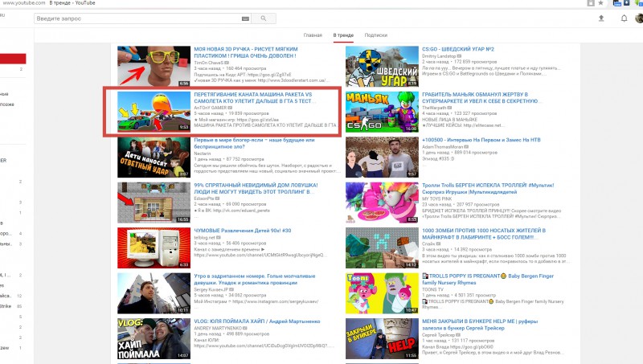Open the old computer thumbnail video
Viewport: 643px width, 364px height.
(154, 247)
